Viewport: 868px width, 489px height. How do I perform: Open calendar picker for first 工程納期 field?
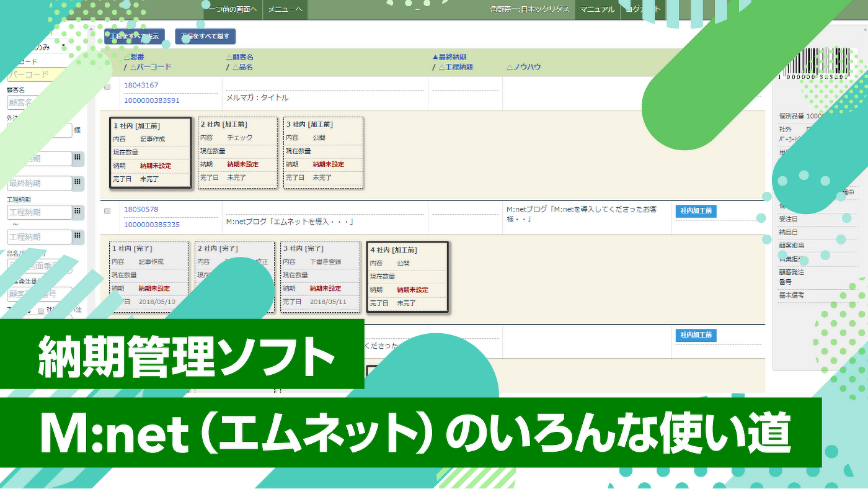[x=77, y=212]
